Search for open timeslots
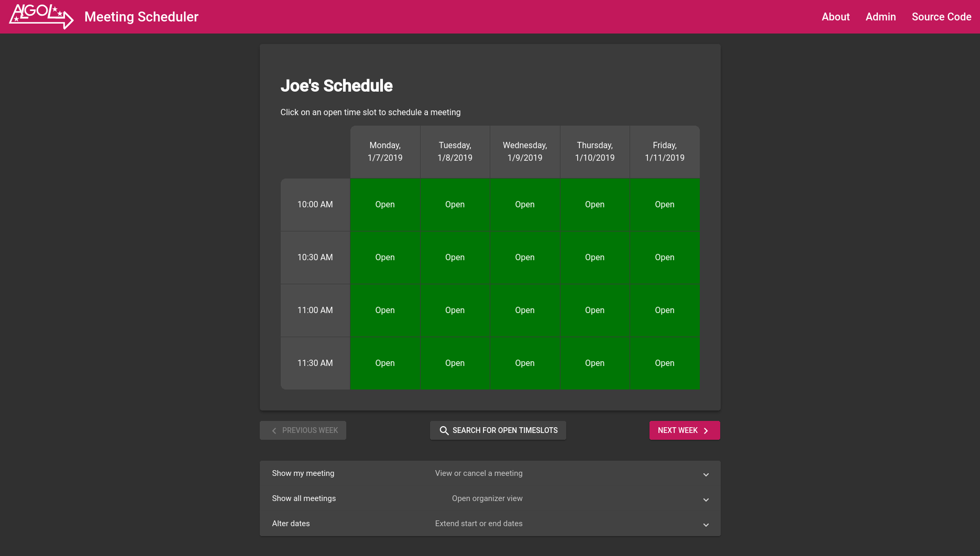The image size is (980, 556). [x=498, y=430]
